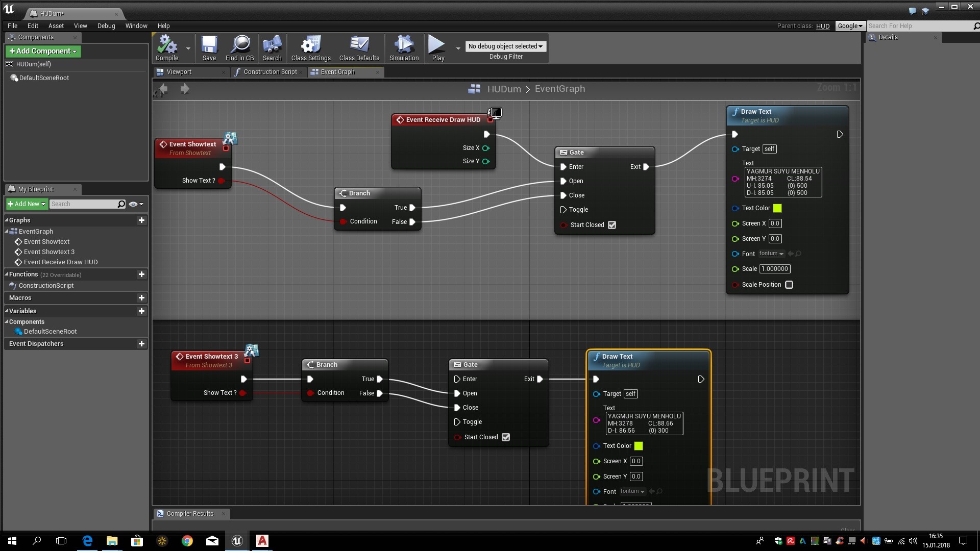Open the Compile options arrow
This screenshot has height=551, width=980.
[188, 48]
